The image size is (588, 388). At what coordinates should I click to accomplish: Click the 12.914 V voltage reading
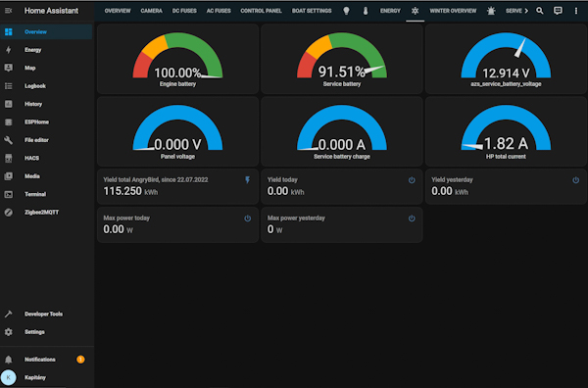[x=506, y=73]
